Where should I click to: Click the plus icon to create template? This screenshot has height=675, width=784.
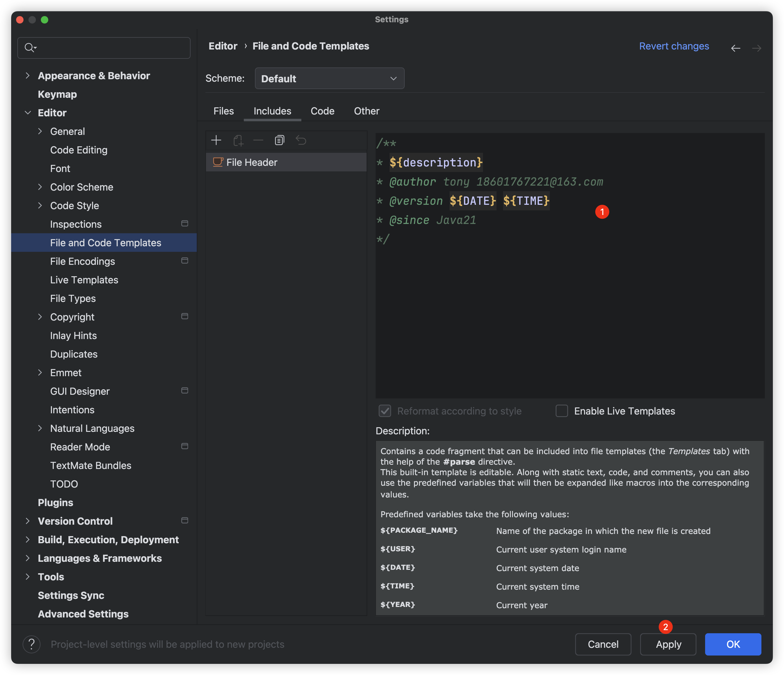click(x=216, y=140)
